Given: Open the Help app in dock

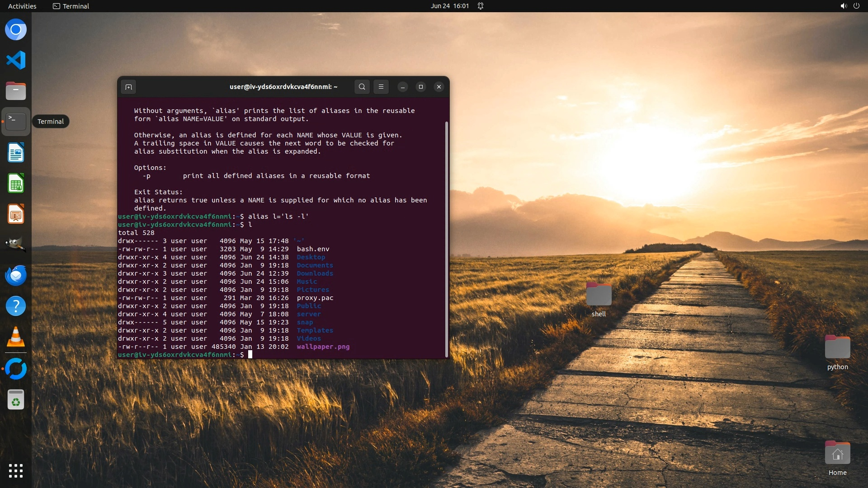Looking at the screenshot, I should (x=16, y=306).
